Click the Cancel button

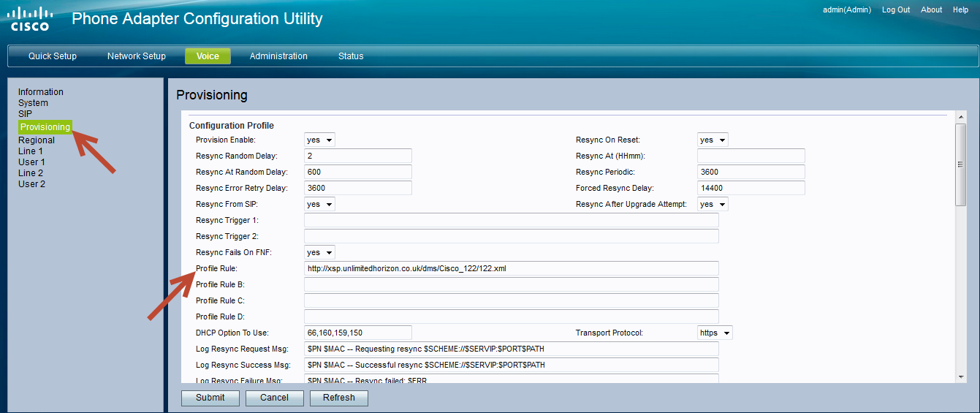pos(275,398)
